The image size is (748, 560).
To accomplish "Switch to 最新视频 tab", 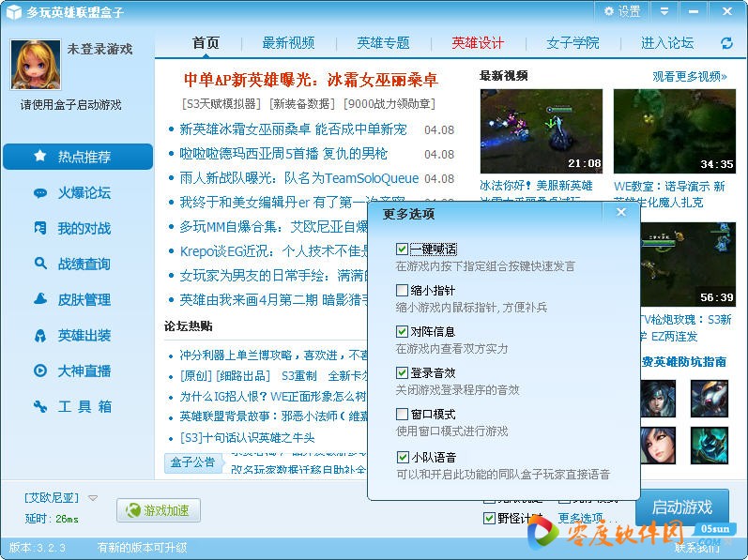I will 289,43.
